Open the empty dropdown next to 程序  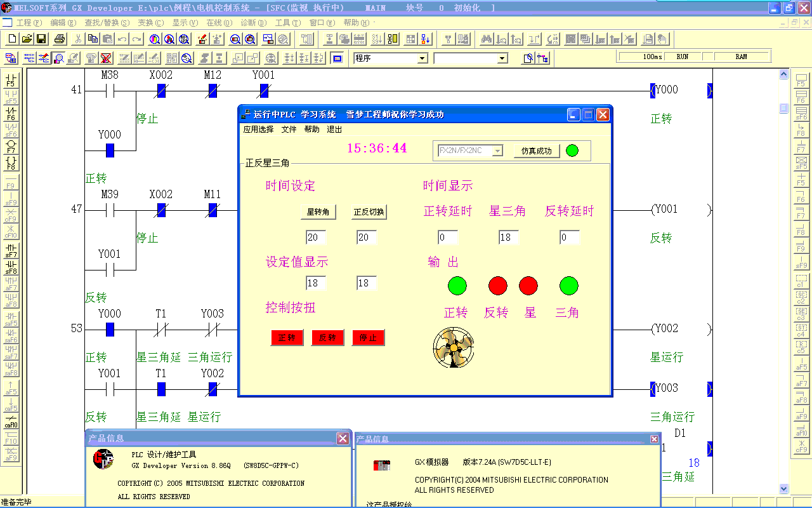click(502, 58)
